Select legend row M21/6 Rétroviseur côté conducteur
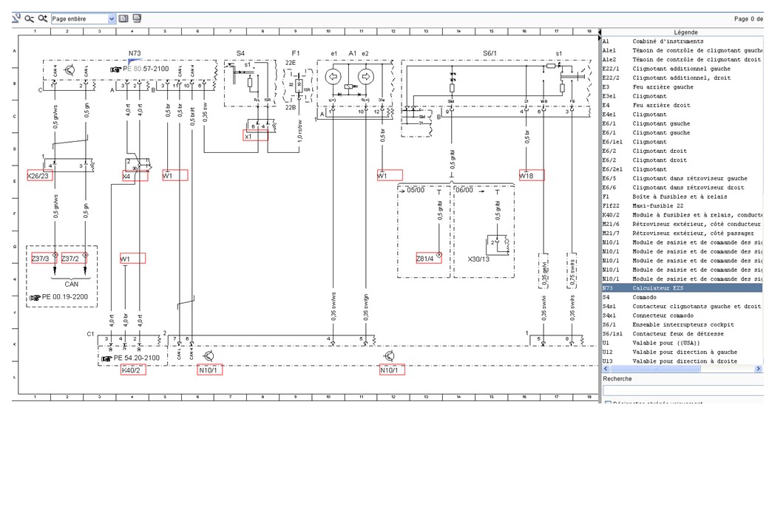 pyautogui.click(x=682, y=224)
